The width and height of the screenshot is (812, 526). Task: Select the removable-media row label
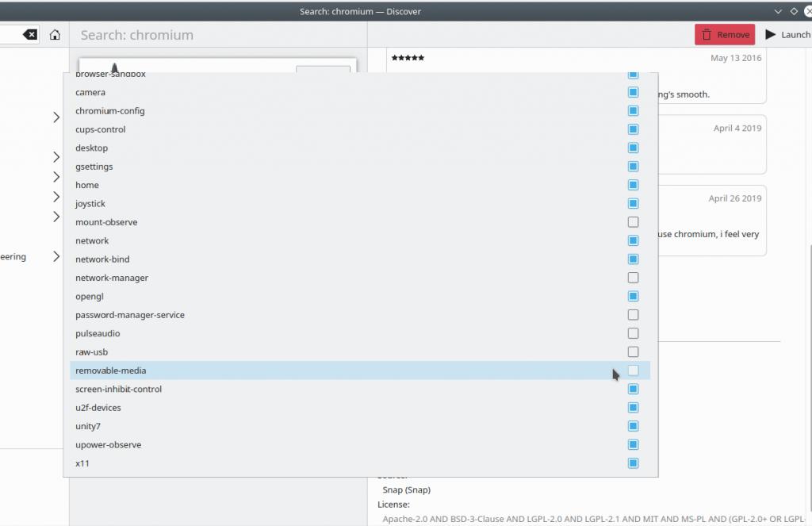tap(111, 371)
